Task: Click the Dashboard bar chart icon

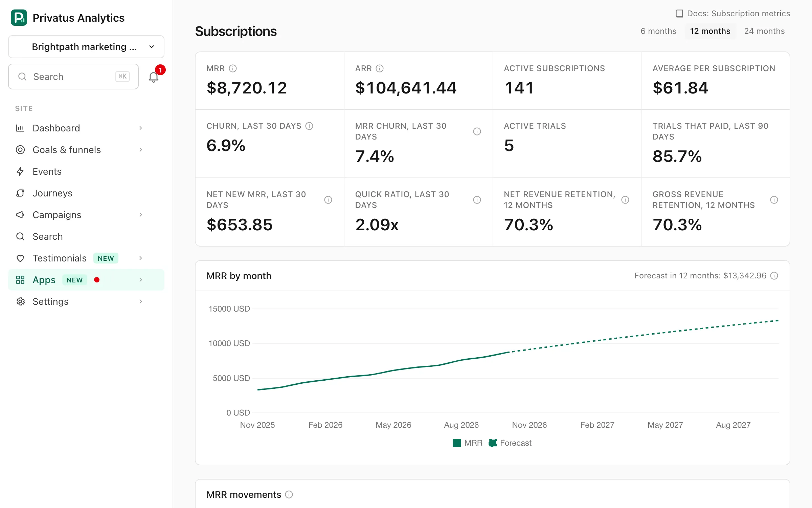Action: (x=20, y=128)
